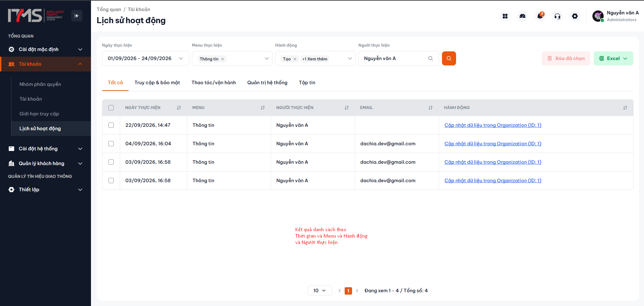Collapse the sidebar with the arrow button
The height and width of the screenshot is (306, 644).
(x=77, y=16)
